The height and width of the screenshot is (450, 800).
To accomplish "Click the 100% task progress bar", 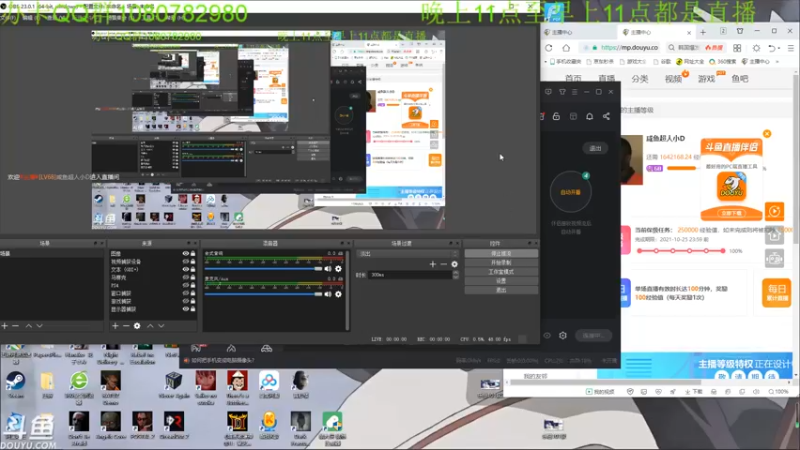I will click(x=681, y=251).
